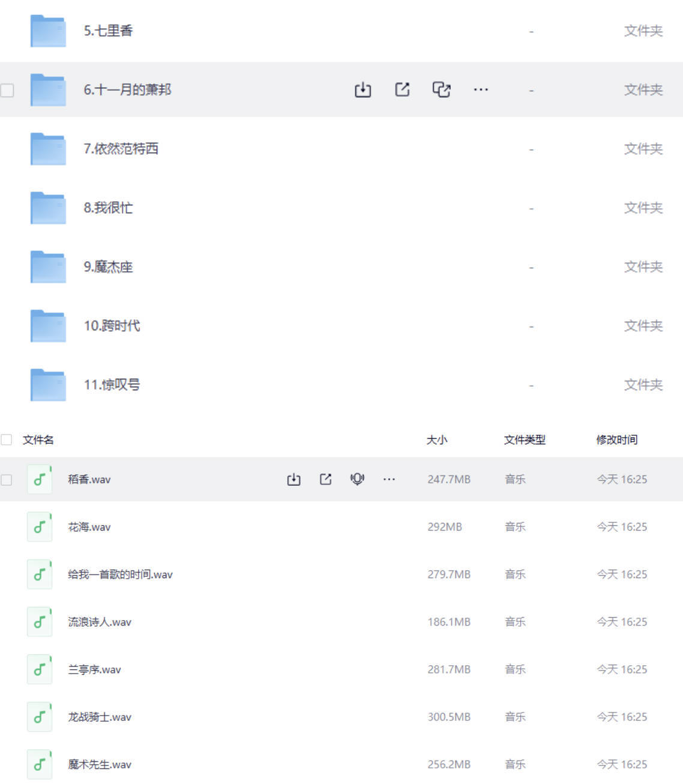Play 稻香.wav using the audio icon
This screenshot has height=784, width=683.
[x=357, y=478]
